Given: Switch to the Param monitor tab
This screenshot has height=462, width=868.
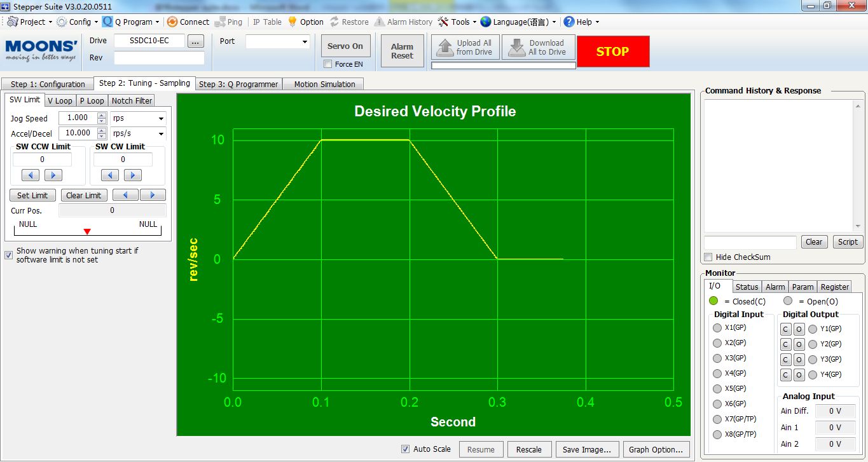Looking at the screenshot, I should tap(803, 287).
